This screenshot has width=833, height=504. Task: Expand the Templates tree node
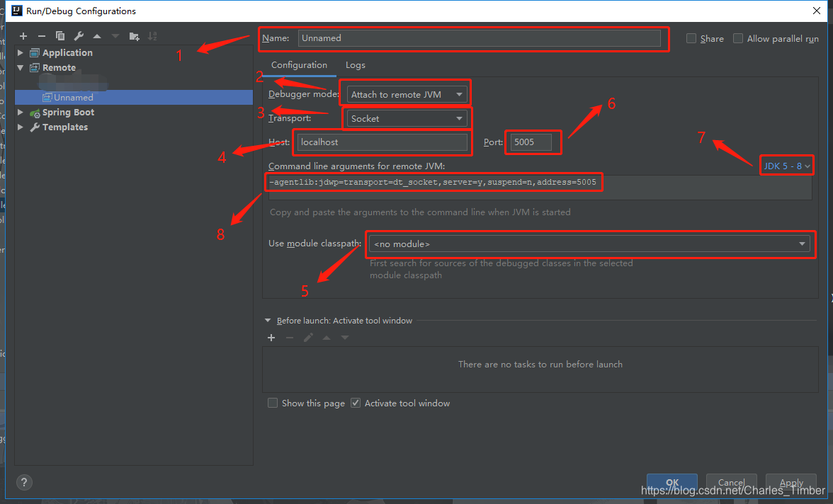[20, 127]
